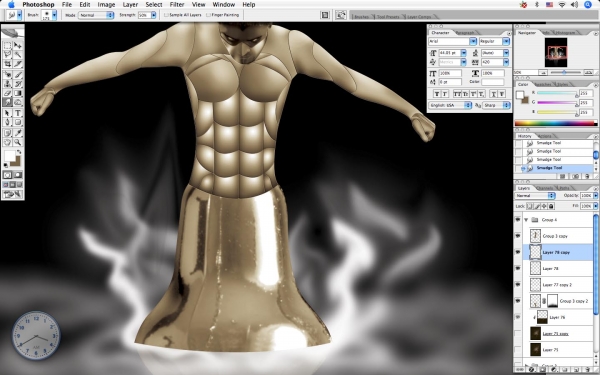
Task: Select the Brush tool
Action: 18,75
